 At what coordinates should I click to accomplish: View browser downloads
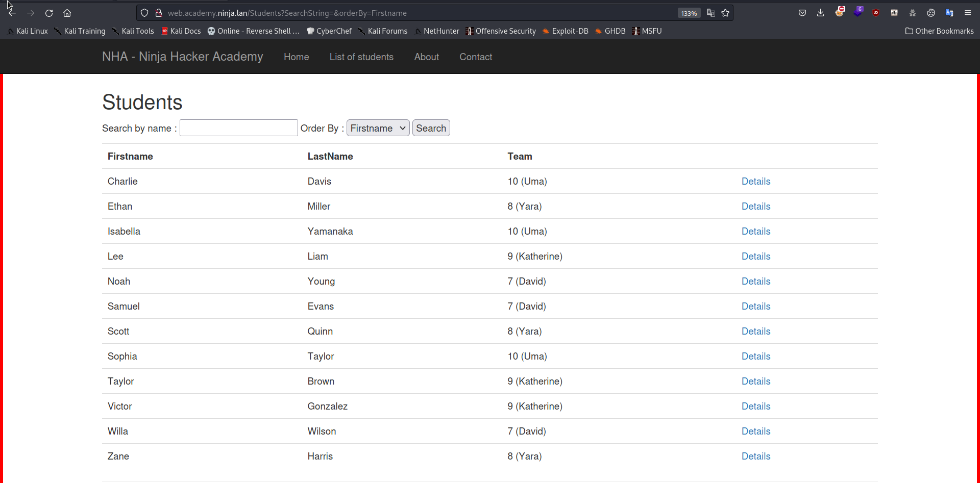[x=821, y=13]
